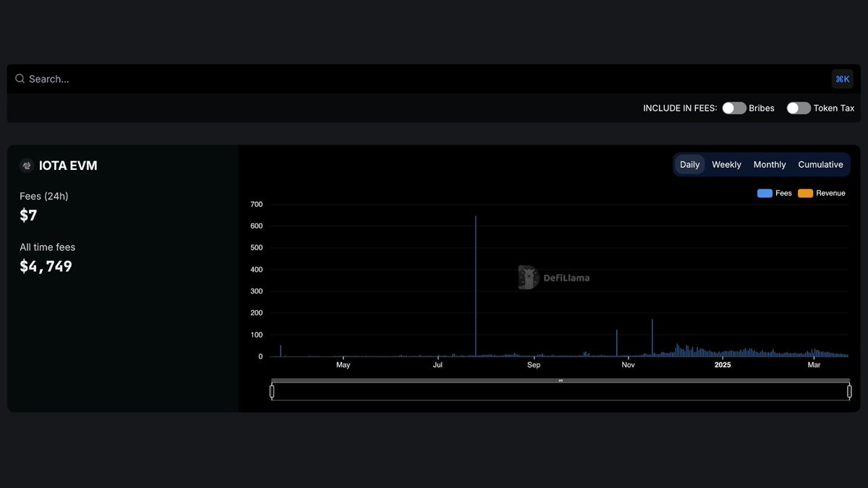Toggle the Bribes switch on
The image size is (868, 488).
tap(734, 108)
